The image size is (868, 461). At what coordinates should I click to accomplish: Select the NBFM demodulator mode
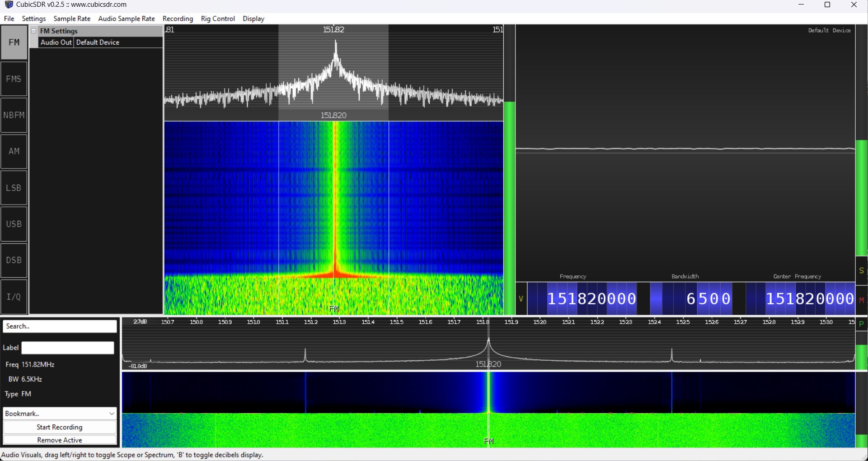click(14, 115)
